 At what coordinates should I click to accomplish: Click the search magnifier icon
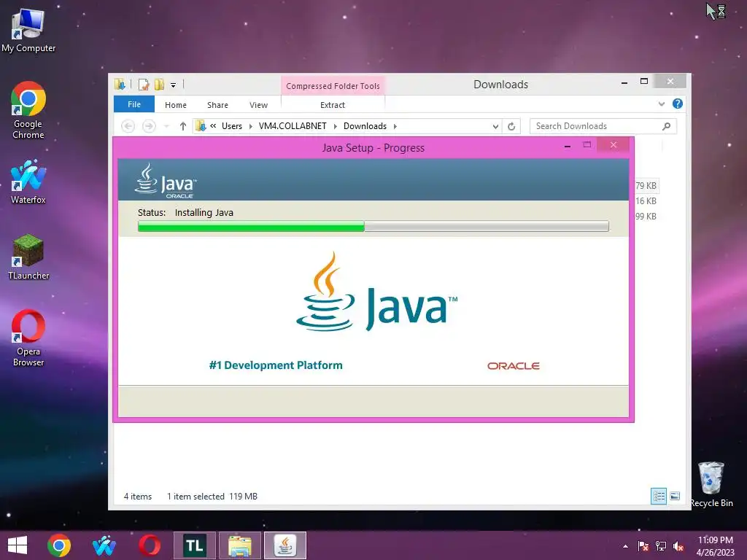pyautogui.click(x=667, y=126)
